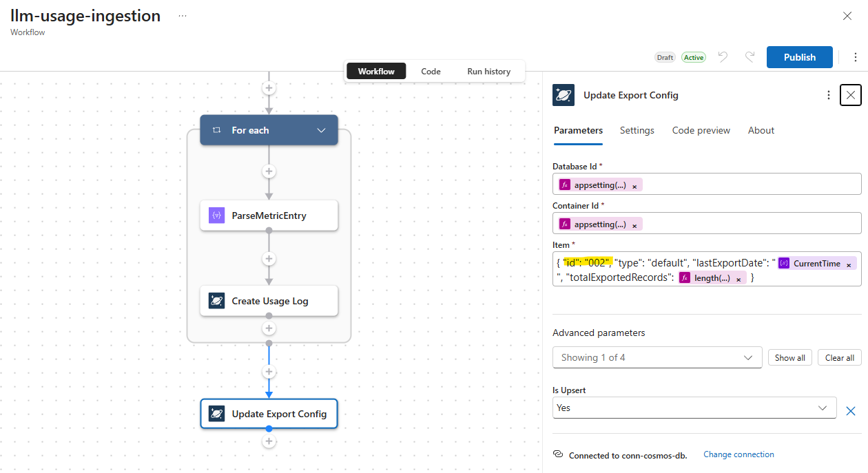868x473 pixels.
Task: Insert a step between ParseMetricEntry and Create Usage Log
Action: pos(269,259)
